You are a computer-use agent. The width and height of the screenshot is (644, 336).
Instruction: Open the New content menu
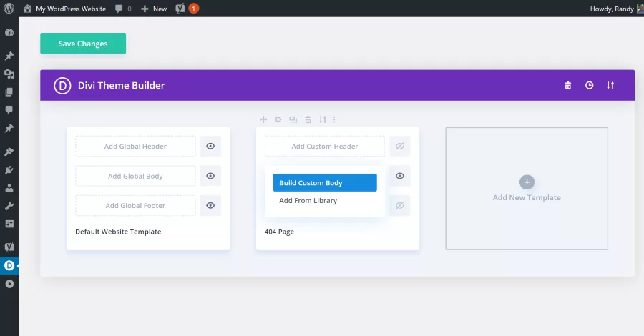154,9
